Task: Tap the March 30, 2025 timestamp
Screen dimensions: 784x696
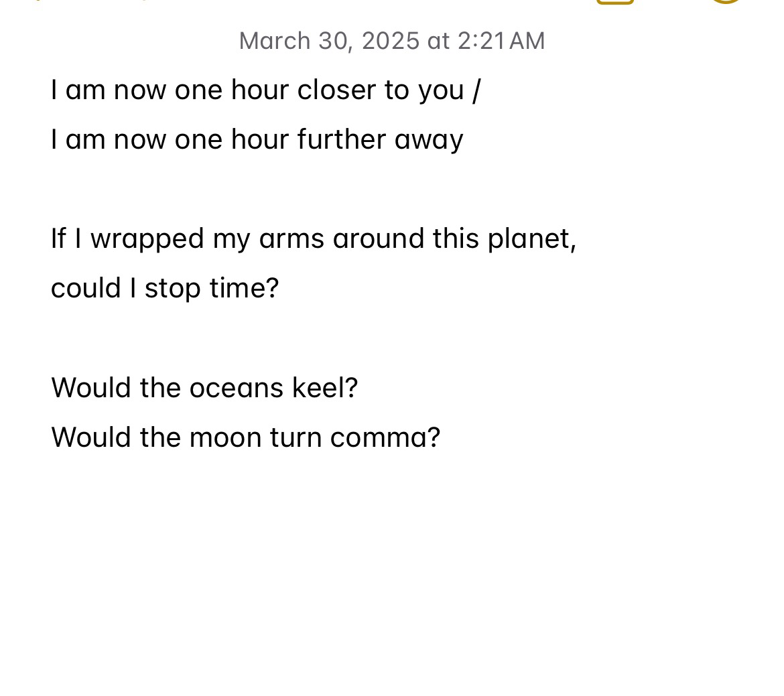Action: (x=392, y=41)
